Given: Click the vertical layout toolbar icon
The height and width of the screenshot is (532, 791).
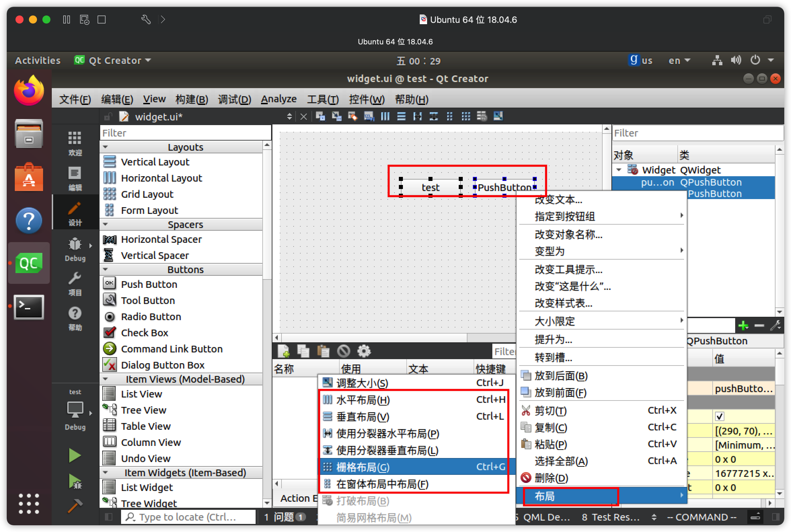Looking at the screenshot, I should [401, 117].
